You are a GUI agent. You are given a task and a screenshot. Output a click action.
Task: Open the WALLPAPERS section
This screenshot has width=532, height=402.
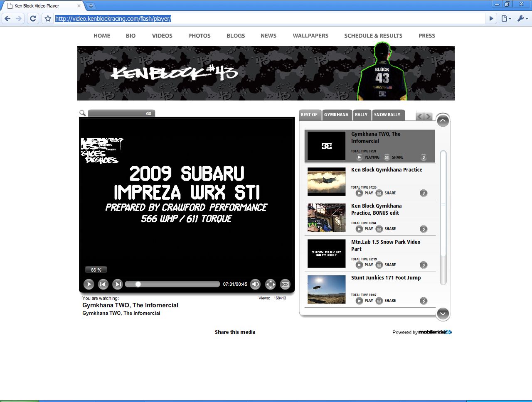[310, 36]
